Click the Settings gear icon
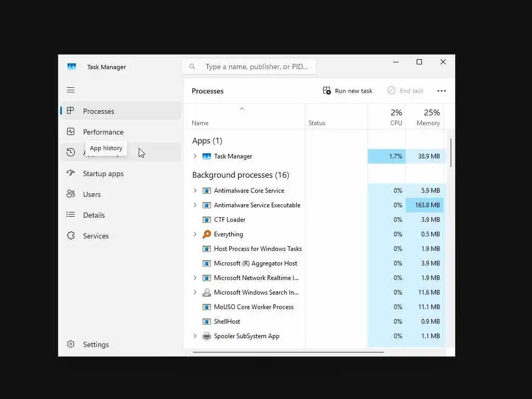 (x=71, y=344)
